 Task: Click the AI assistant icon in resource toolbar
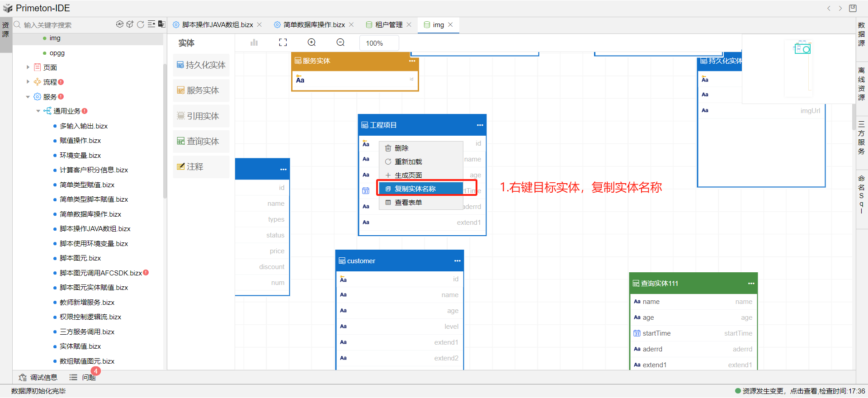119,24
